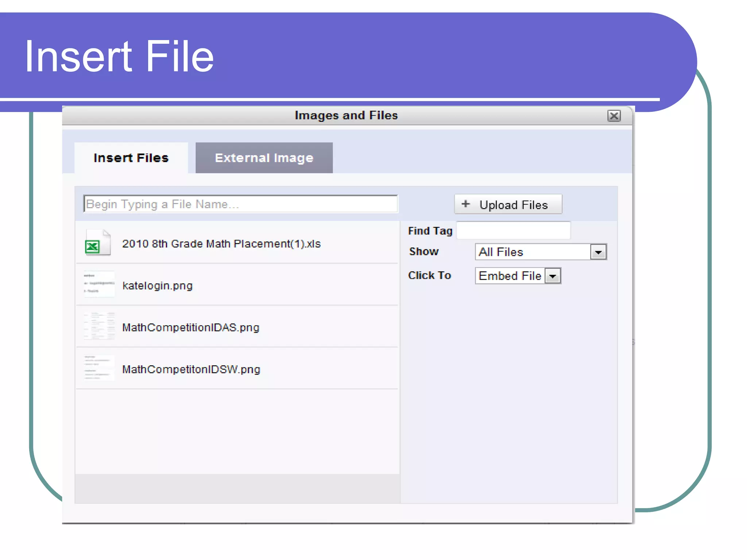Click the Excel file icon for 2010 8th Grade Math Placement
The width and height of the screenshot is (747, 560).
pyautogui.click(x=97, y=243)
